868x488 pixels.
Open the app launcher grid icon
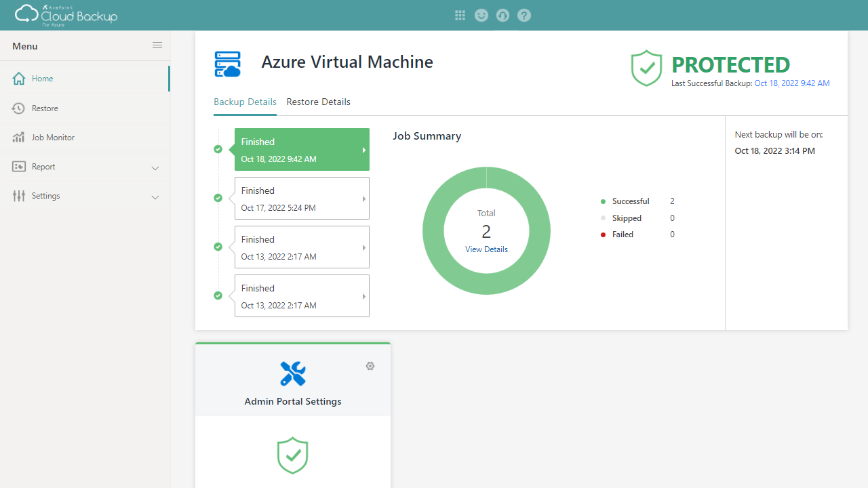tap(460, 15)
